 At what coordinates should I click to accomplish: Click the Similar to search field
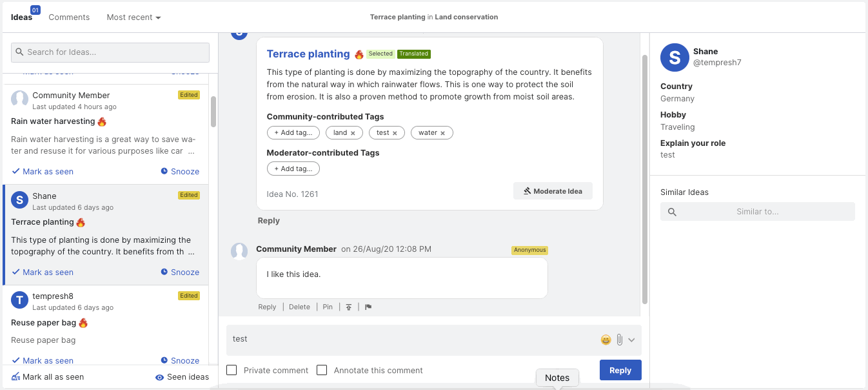pos(757,212)
